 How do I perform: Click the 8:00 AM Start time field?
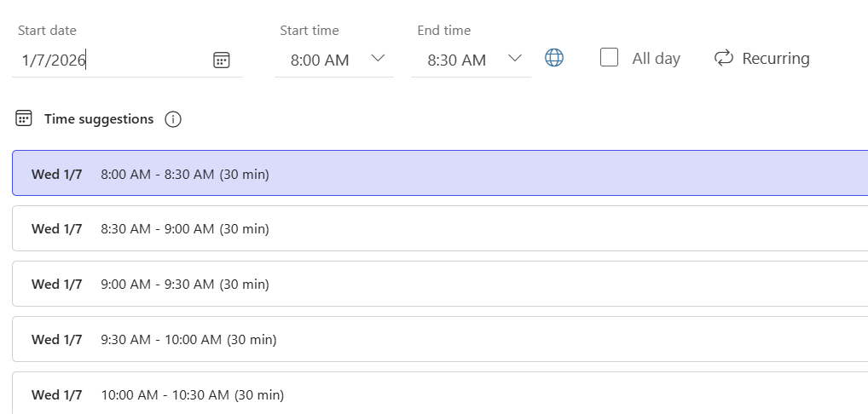(320, 60)
